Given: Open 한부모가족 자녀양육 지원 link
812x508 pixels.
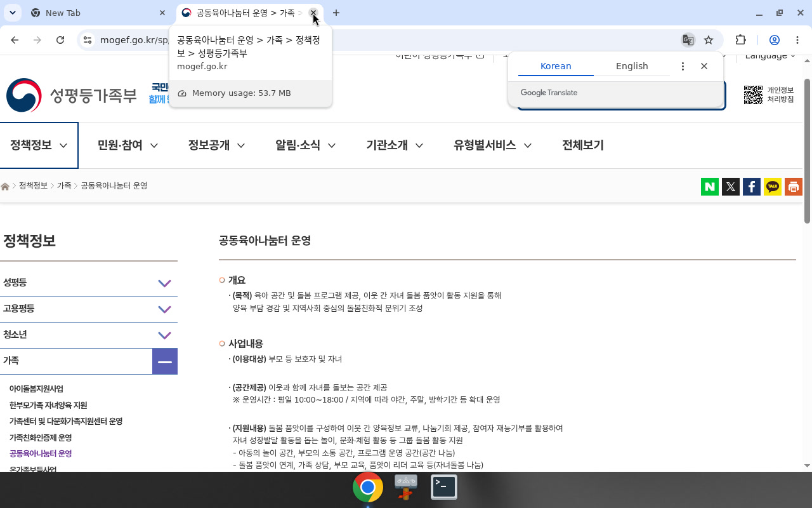Looking at the screenshot, I should pos(48,405).
